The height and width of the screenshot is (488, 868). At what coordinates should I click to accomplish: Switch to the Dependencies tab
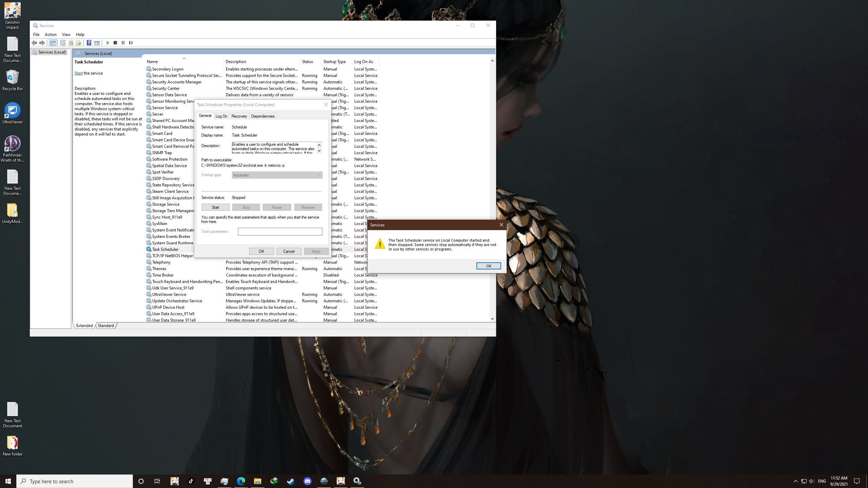(262, 116)
